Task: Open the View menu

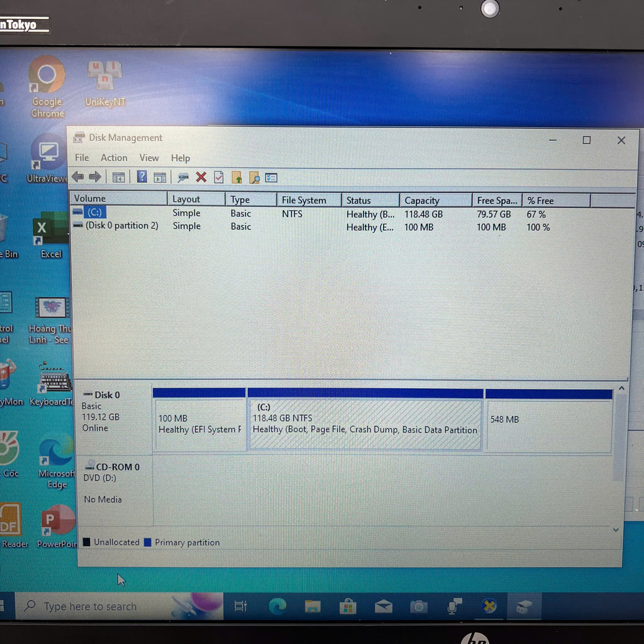Action: 149,158
